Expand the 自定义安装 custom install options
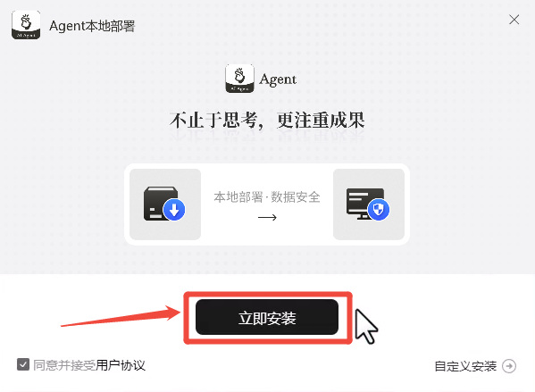This screenshot has height=392, width=535. pos(465,366)
